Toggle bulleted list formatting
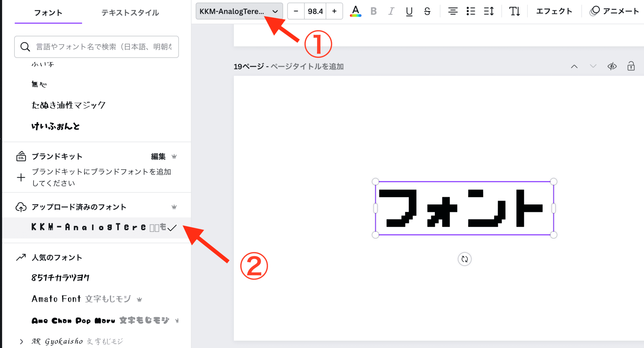The width and height of the screenshot is (644, 348). (x=470, y=11)
